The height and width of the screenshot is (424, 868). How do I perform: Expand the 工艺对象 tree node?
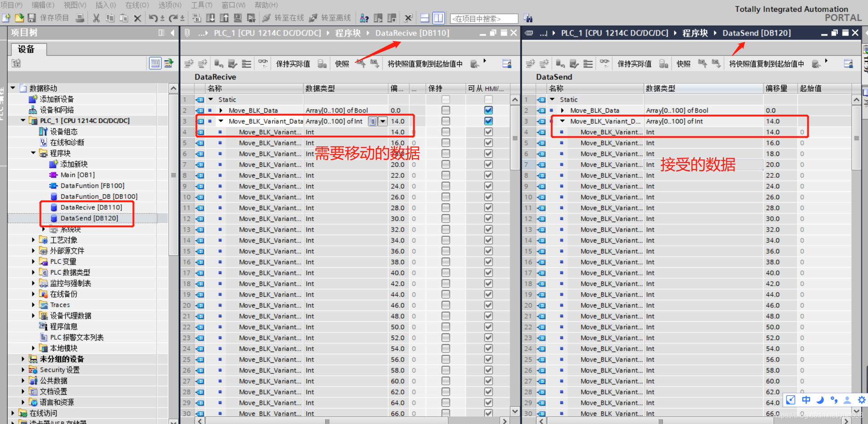tap(33, 240)
